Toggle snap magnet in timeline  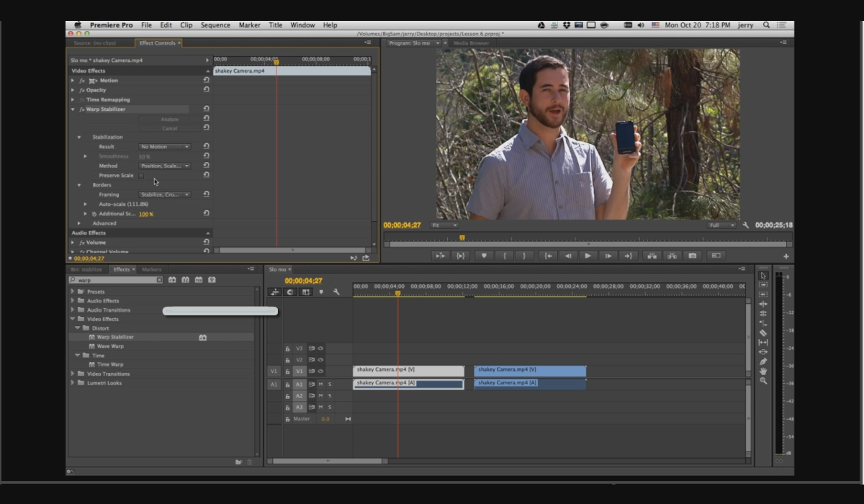click(290, 292)
